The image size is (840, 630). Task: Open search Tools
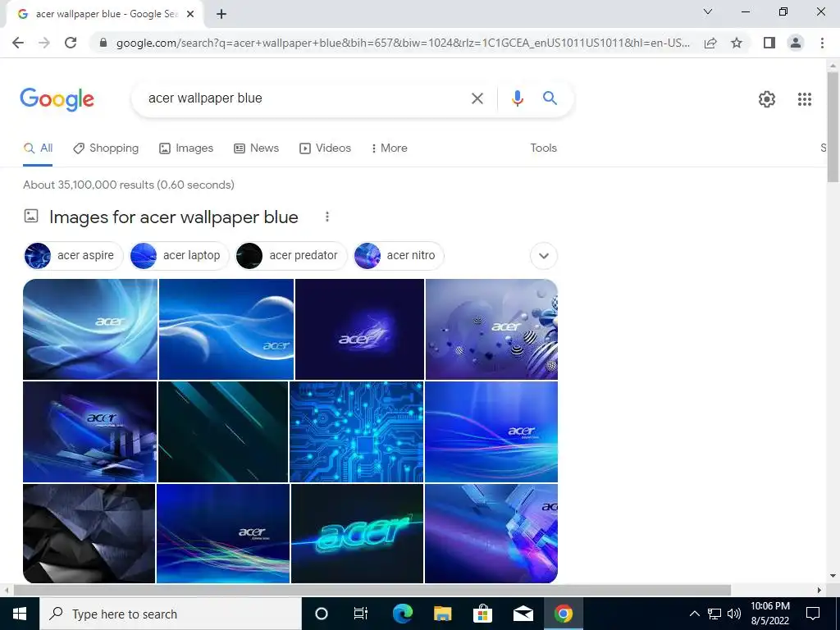[543, 148]
